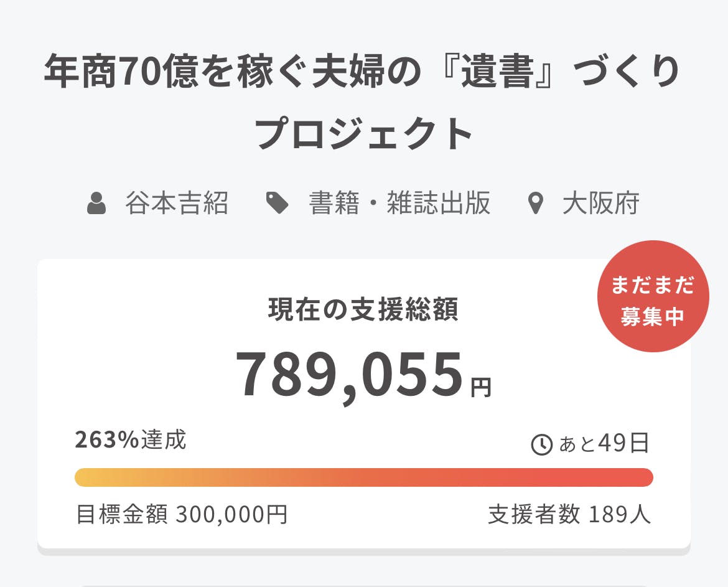This screenshot has height=587, width=728.
Task: Select the 大阪府 location link
Action: (600, 204)
